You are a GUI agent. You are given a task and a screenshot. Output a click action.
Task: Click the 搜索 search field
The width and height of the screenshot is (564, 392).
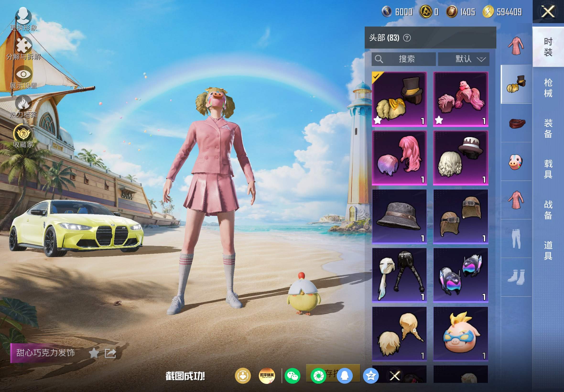pos(404,59)
